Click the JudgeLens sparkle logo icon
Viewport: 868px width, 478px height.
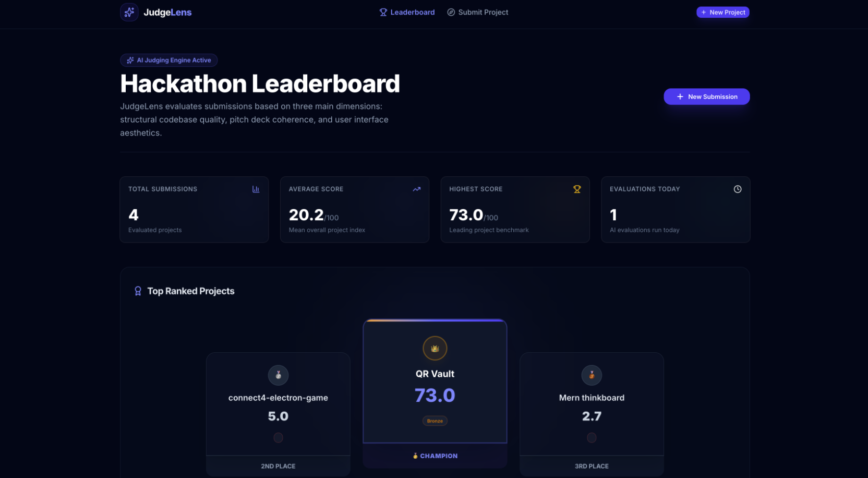click(129, 12)
